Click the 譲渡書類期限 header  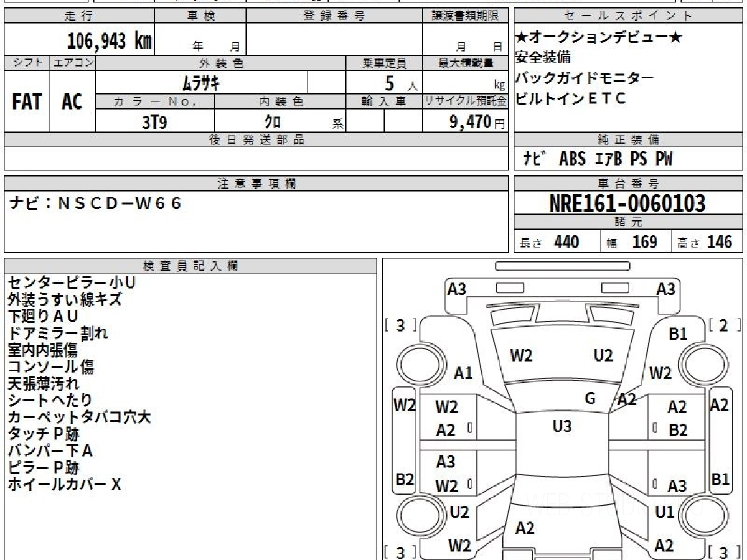[464, 16]
